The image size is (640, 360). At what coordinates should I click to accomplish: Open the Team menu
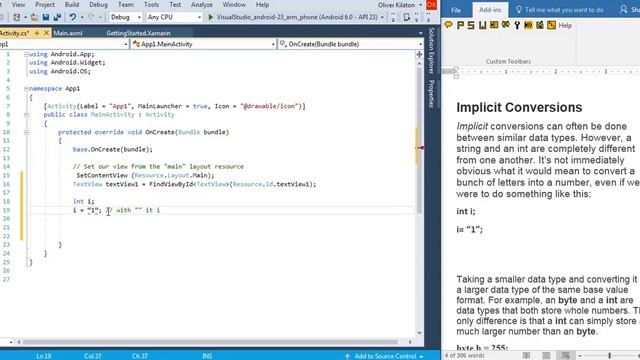click(x=125, y=5)
